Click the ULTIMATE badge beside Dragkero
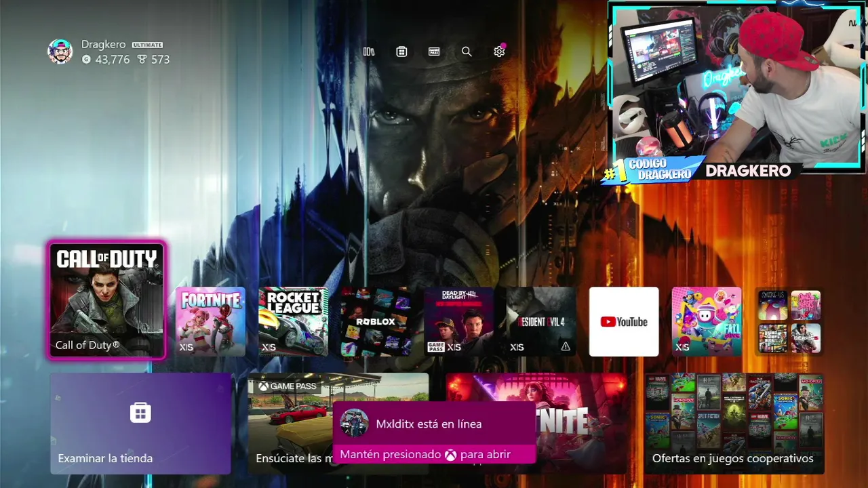The image size is (868, 488). point(147,45)
